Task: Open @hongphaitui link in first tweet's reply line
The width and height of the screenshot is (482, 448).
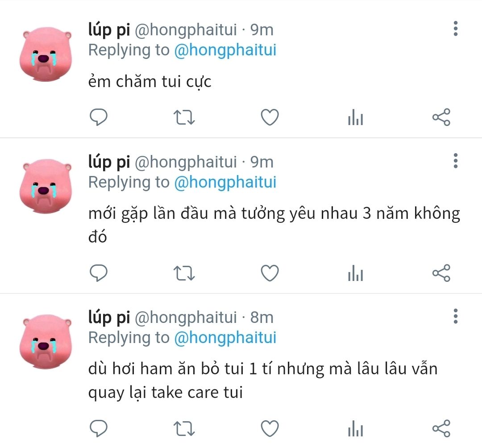Action: click(225, 51)
